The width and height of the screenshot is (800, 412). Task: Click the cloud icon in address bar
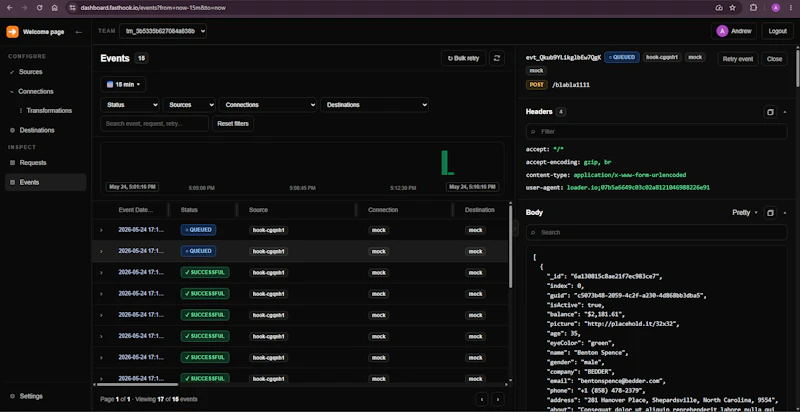(x=719, y=8)
